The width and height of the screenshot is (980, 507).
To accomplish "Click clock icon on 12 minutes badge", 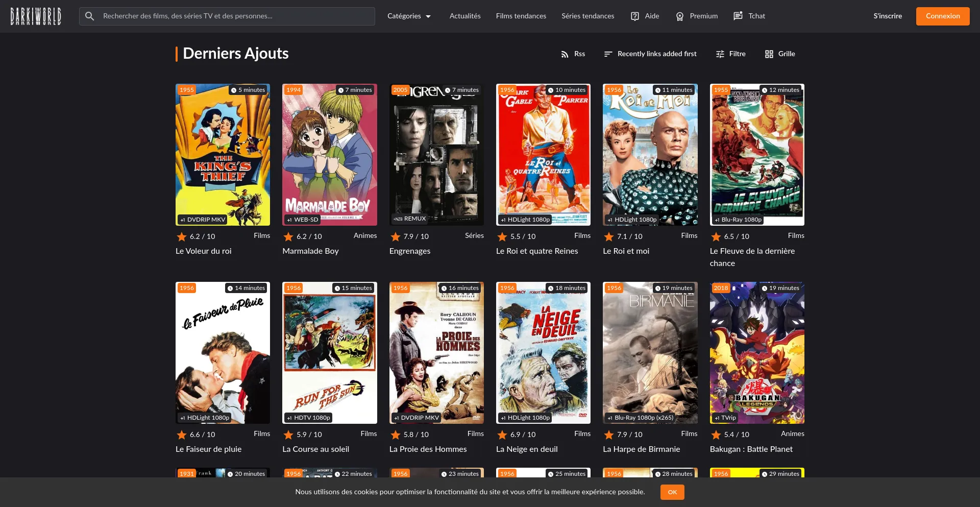I will tap(765, 90).
